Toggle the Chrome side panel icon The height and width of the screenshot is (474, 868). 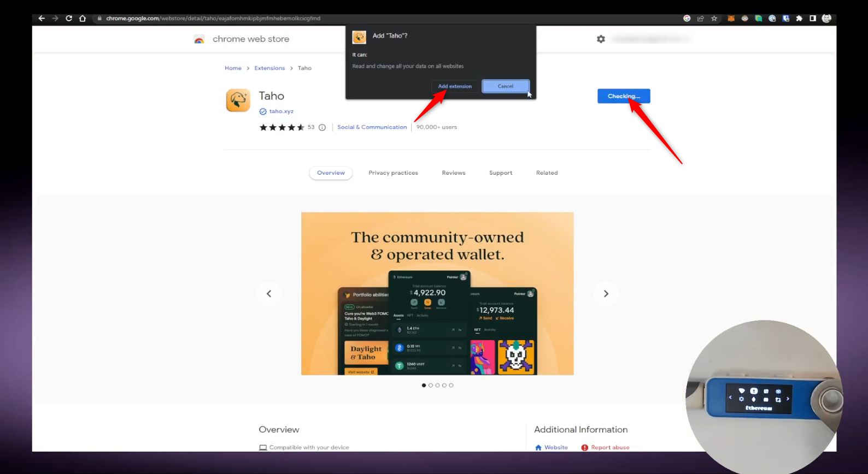(x=813, y=19)
